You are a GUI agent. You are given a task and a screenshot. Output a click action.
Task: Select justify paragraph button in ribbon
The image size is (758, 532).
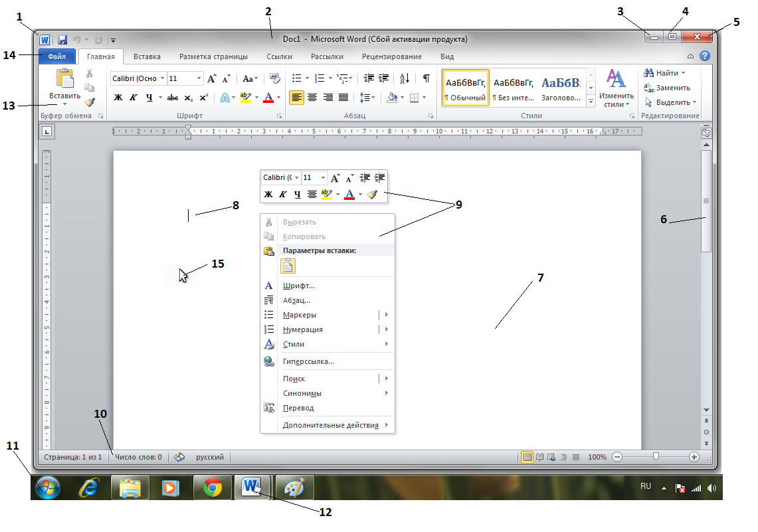tap(343, 98)
